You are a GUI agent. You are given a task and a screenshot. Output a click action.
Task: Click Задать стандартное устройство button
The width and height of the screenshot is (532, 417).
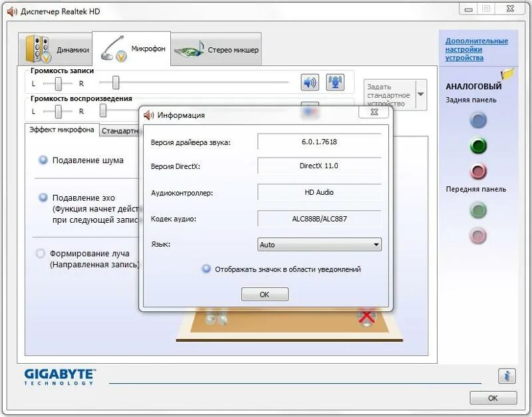390,94
